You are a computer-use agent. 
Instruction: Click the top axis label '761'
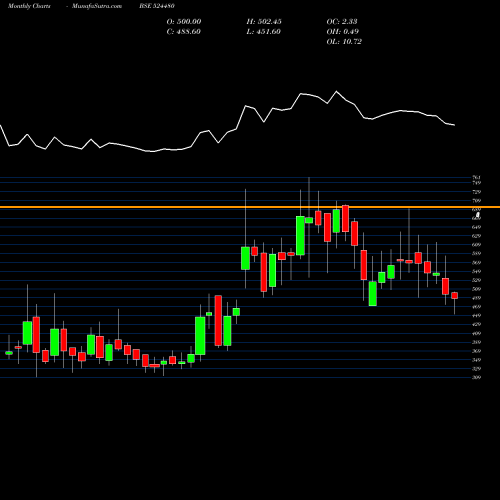pyautogui.click(x=477, y=178)
